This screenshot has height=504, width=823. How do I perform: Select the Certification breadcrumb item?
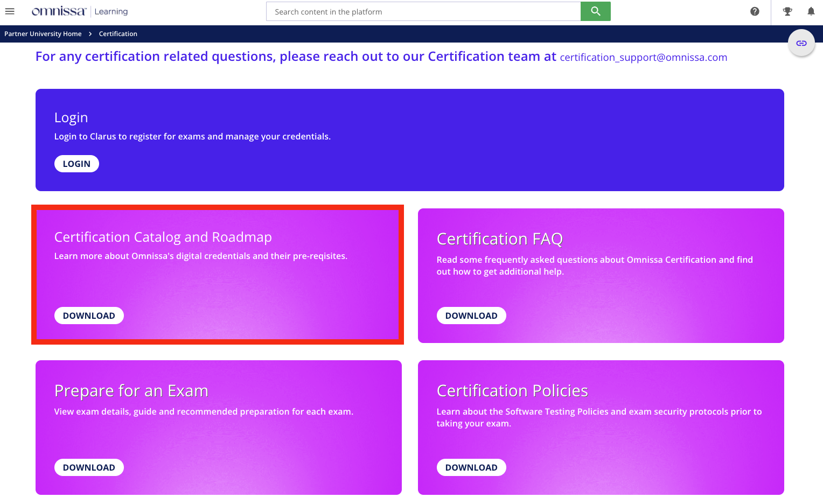coord(118,34)
